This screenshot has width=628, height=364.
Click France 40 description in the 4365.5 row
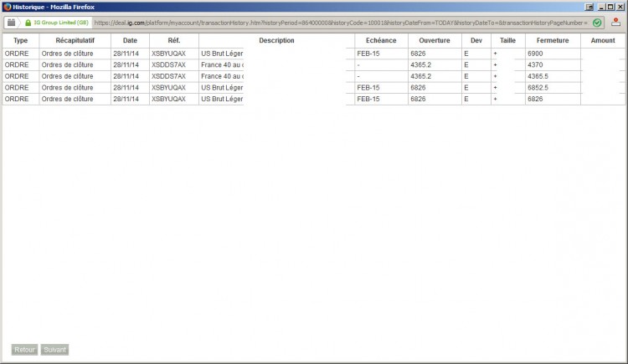click(x=222, y=76)
